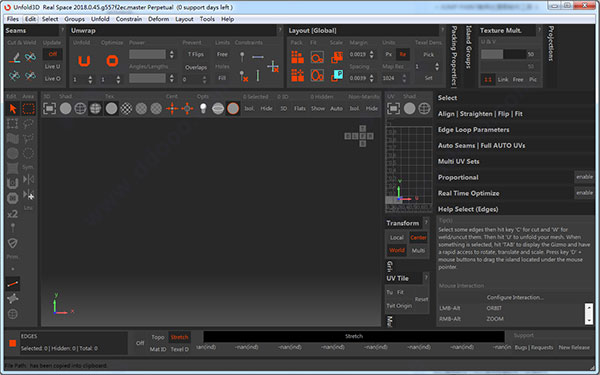Viewport: 600px width, 375px height.
Task: Click the Margin value field 0.0019
Action: click(x=358, y=54)
